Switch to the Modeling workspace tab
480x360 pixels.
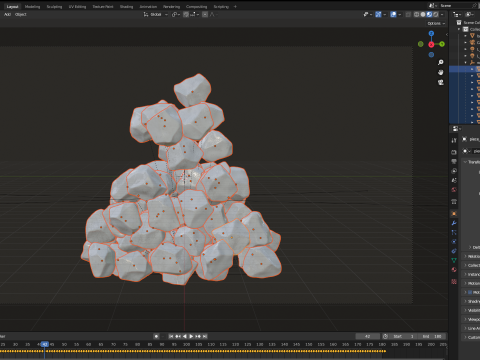click(x=32, y=6)
